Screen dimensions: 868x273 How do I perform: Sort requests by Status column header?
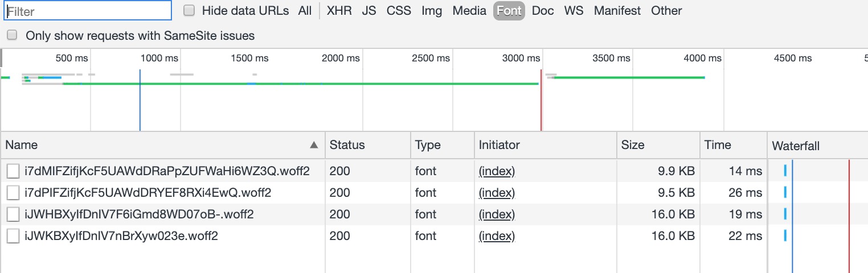point(347,145)
